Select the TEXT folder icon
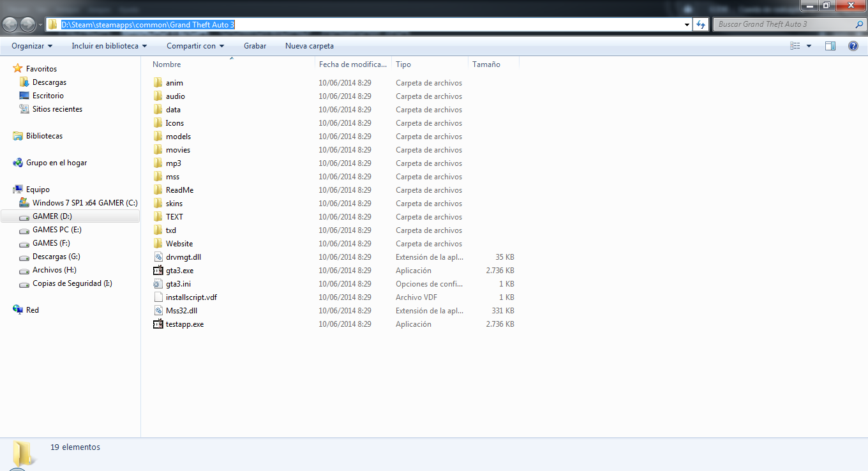 pyautogui.click(x=158, y=217)
